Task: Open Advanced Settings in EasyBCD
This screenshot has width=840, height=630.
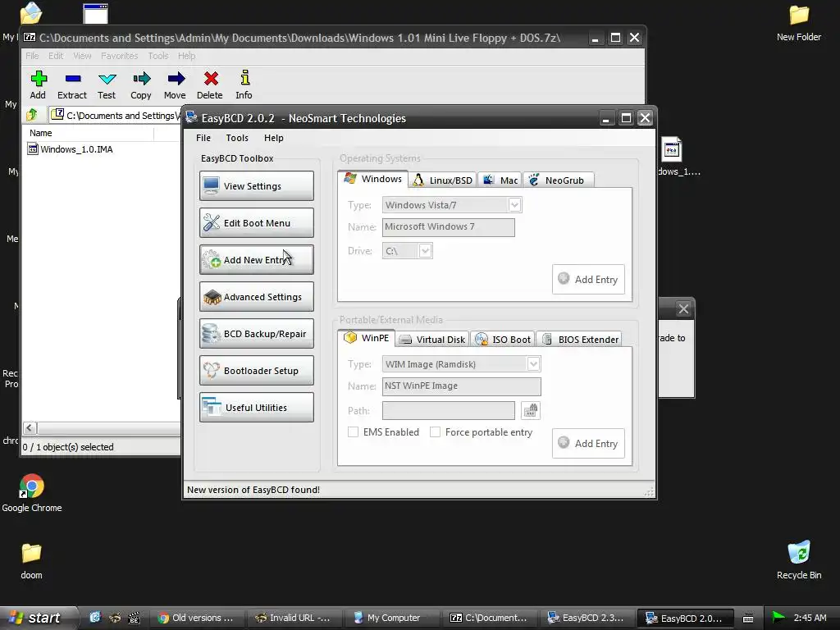Action: click(x=257, y=297)
